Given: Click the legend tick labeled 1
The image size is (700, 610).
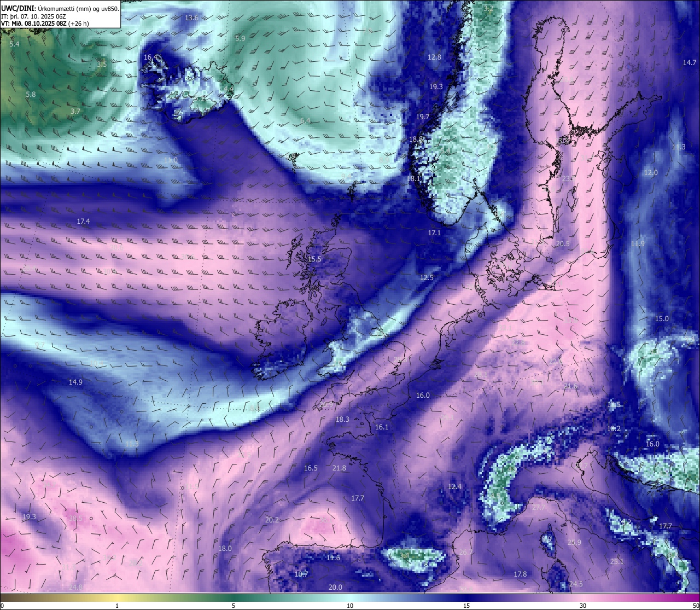Looking at the screenshot, I should (117, 606).
